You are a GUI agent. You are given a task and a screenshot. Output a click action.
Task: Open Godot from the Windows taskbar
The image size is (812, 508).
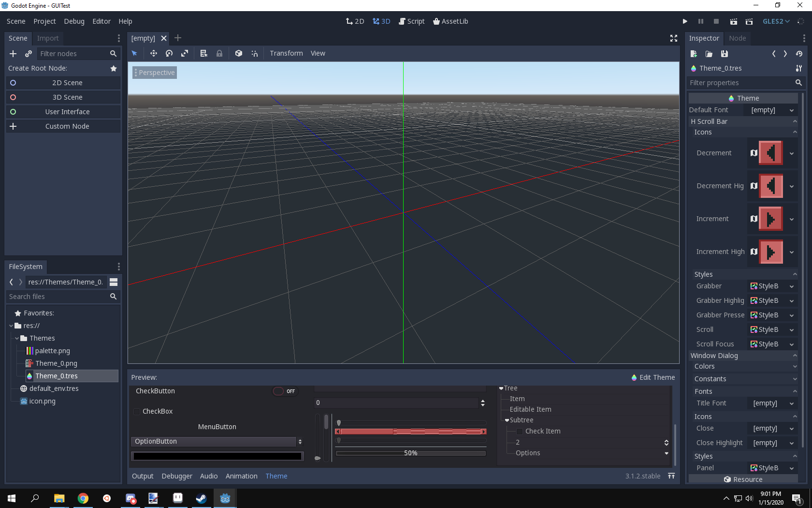point(225,498)
